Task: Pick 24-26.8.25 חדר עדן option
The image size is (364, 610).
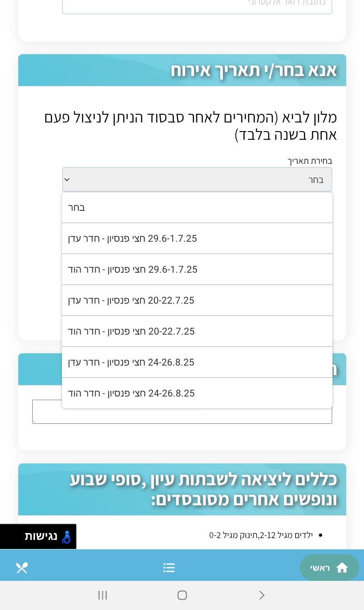Action: point(197,362)
